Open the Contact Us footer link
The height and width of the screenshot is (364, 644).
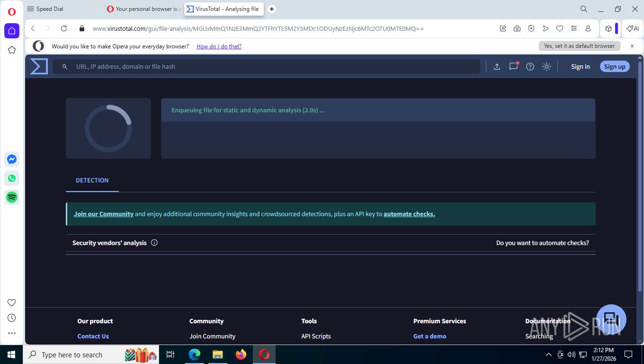click(93, 337)
